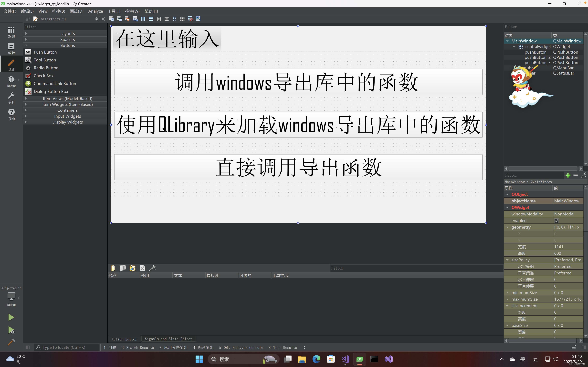Image resolution: width=588 pixels, height=367 pixels.
Task: Expand the minimumSize property
Action: click(x=507, y=293)
